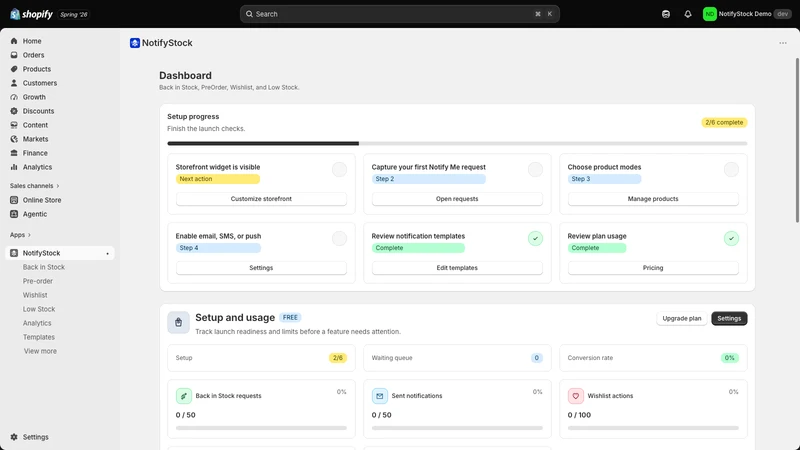
Task: Toggle the Review notification templates checkmark
Action: point(535,238)
